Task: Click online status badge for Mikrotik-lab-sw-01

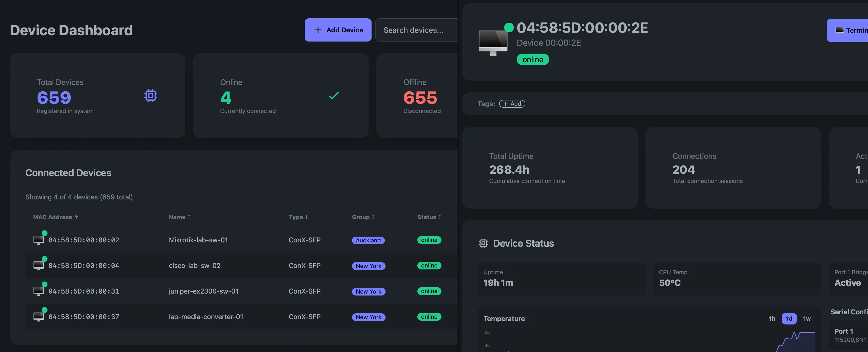Action: point(429,240)
